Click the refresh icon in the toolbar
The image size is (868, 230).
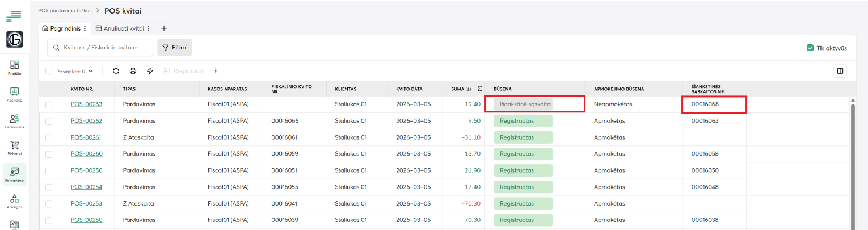tap(116, 71)
